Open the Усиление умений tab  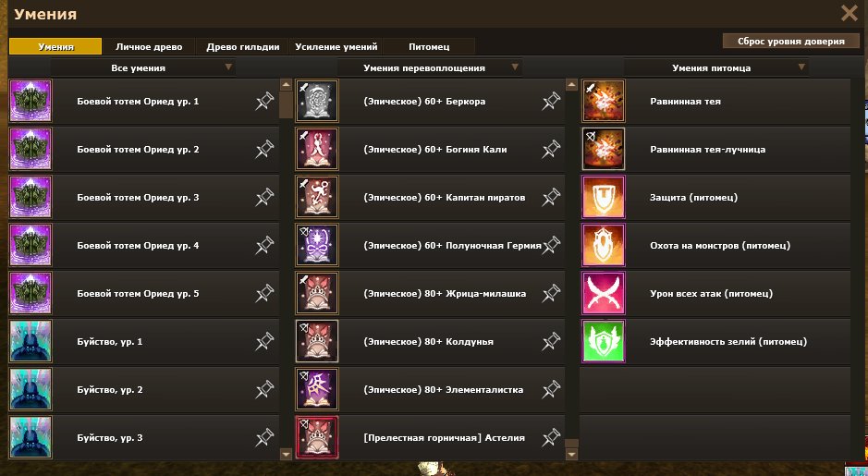coord(336,46)
